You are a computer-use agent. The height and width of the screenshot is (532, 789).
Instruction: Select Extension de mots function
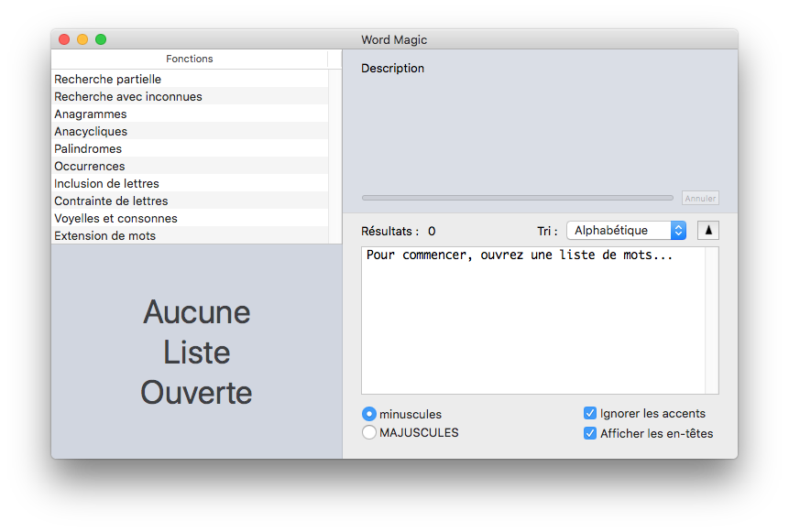tap(104, 236)
